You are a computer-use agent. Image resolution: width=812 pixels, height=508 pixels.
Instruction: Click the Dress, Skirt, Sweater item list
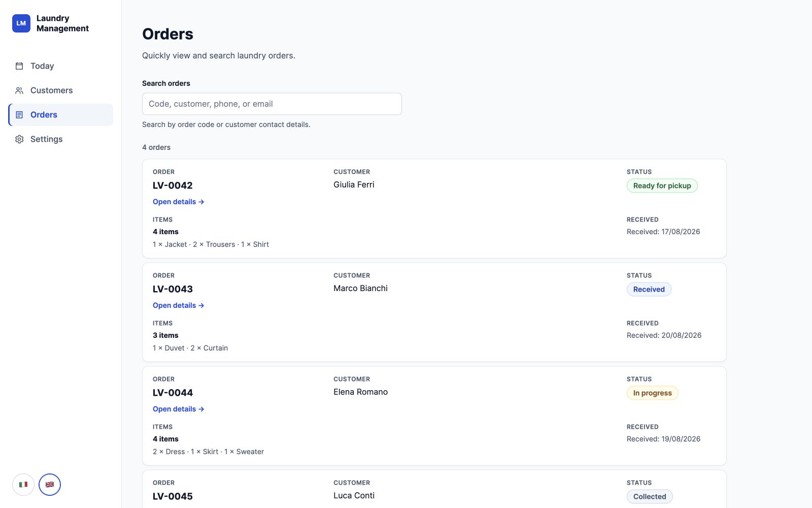click(x=208, y=452)
